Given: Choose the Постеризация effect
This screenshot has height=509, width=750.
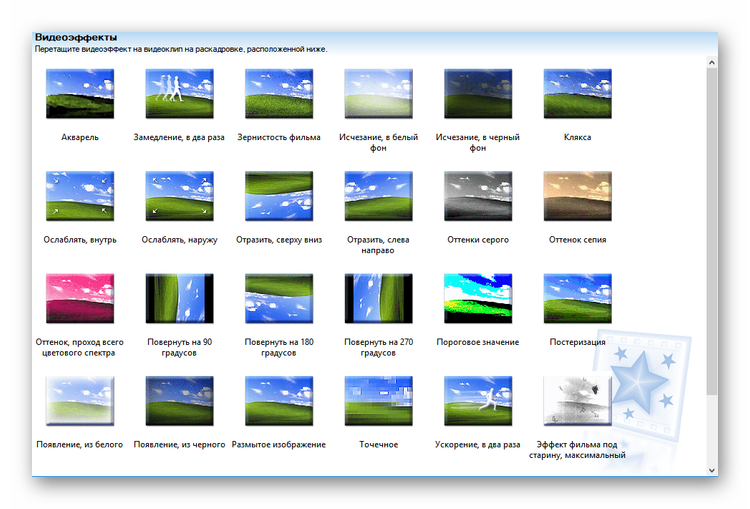Looking at the screenshot, I should click(577, 299).
